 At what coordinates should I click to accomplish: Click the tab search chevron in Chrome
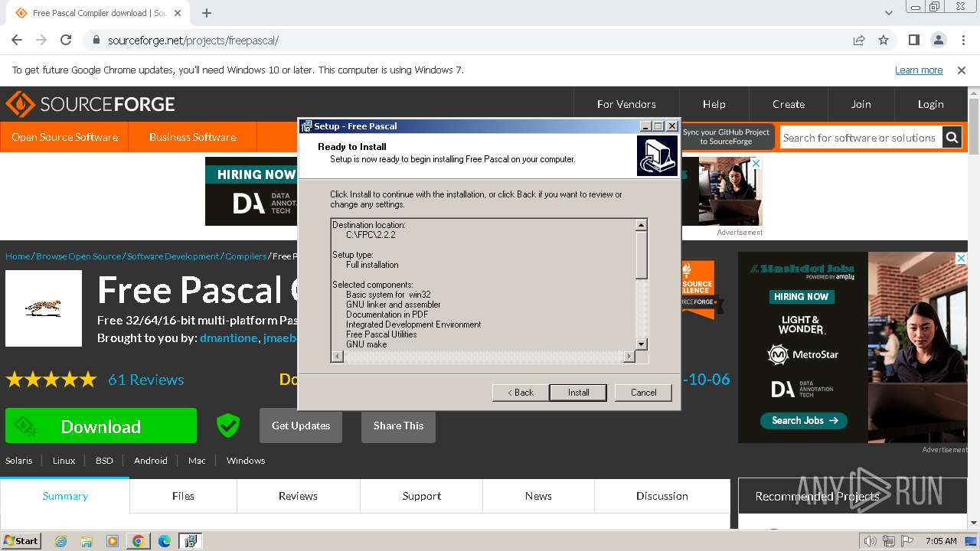coord(888,13)
